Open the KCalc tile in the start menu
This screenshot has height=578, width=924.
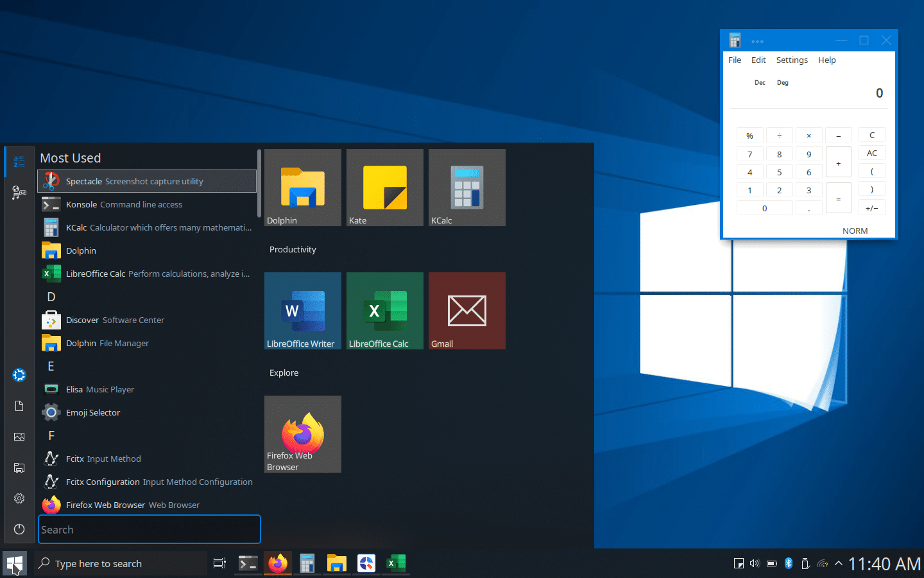[467, 188]
